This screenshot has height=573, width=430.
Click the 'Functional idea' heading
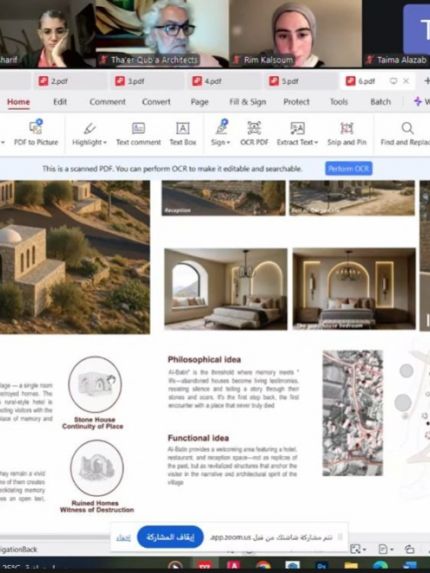point(198,438)
